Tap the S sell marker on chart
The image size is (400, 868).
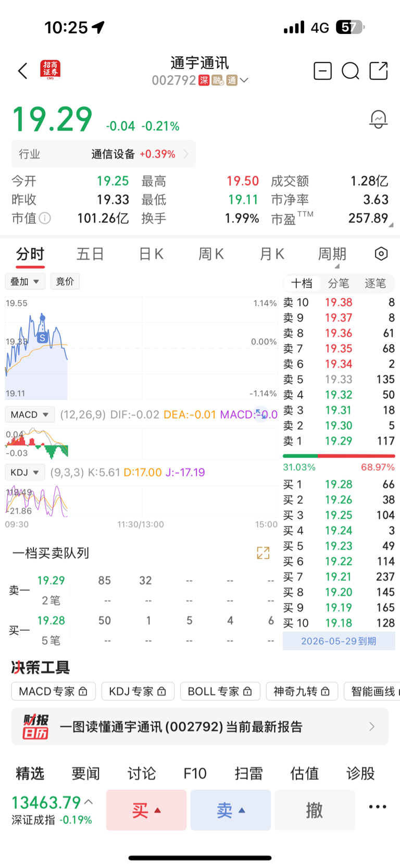click(42, 338)
